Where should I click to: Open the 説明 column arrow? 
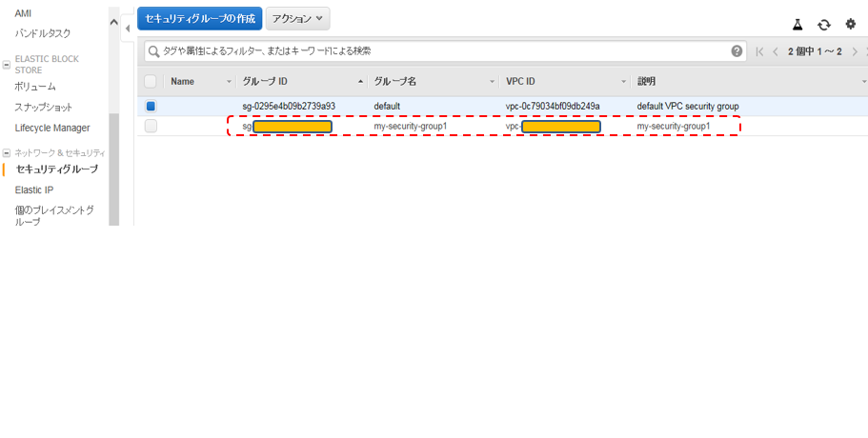click(864, 82)
